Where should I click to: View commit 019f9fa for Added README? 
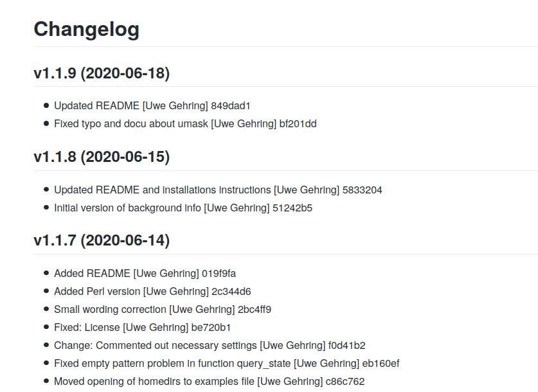219,273
